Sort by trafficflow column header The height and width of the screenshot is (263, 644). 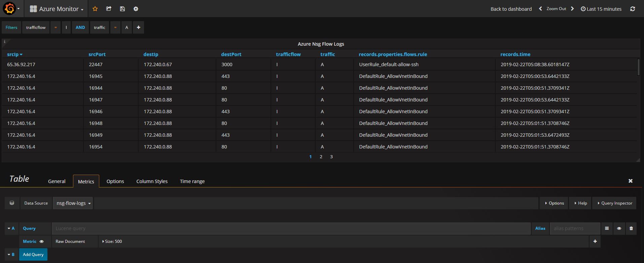pos(288,54)
